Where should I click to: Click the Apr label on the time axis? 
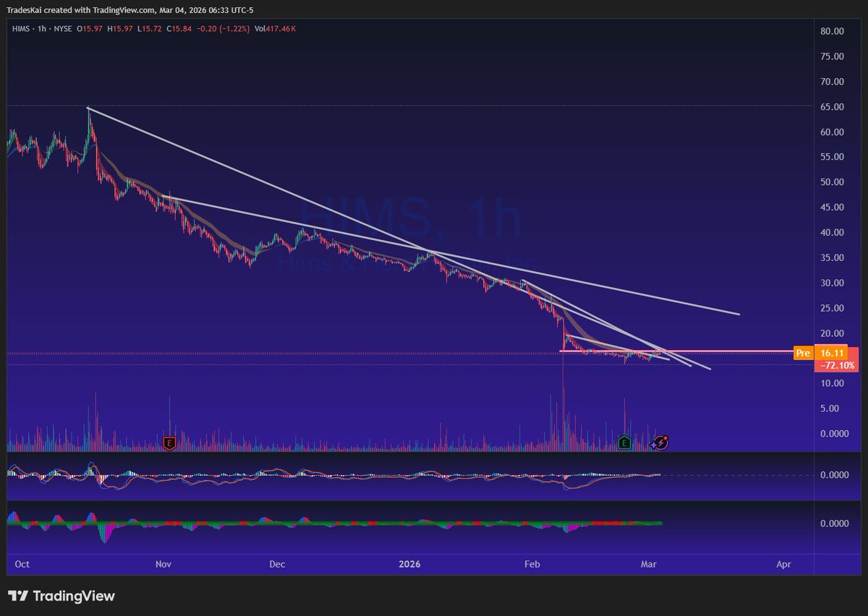(x=783, y=563)
